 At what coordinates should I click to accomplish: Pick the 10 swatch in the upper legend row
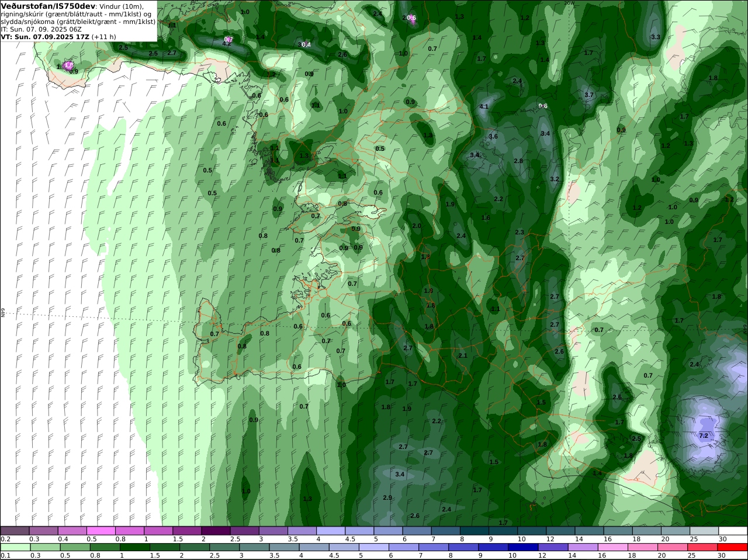[x=531, y=531]
